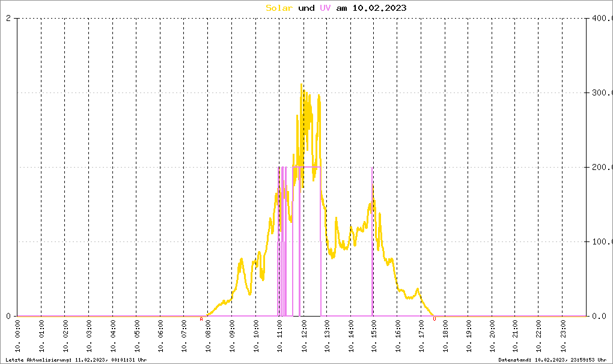Click the x-axis label '10. 00:00'
The height and width of the screenshot is (364, 613).
[17, 336]
